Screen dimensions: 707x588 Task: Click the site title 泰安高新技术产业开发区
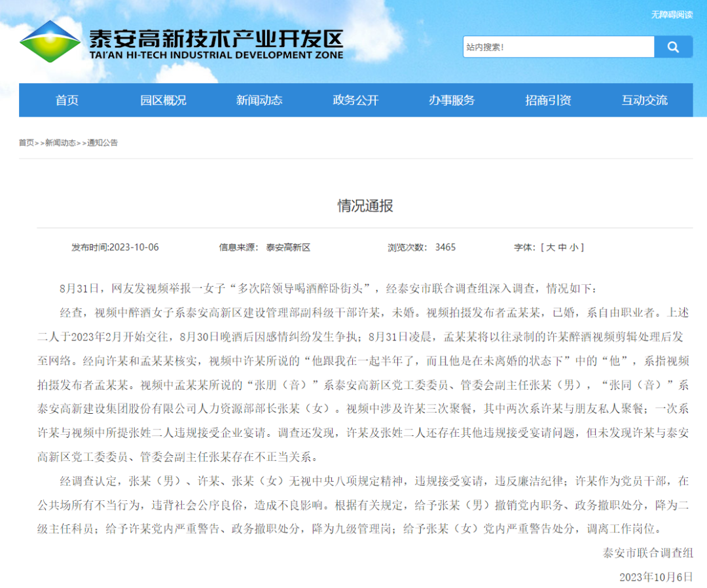coord(216,38)
